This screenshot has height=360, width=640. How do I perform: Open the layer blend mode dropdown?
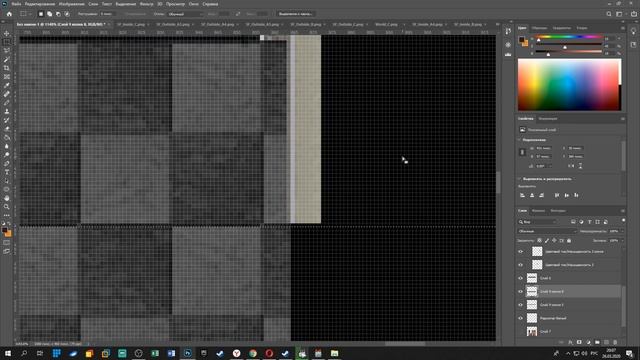point(547,231)
